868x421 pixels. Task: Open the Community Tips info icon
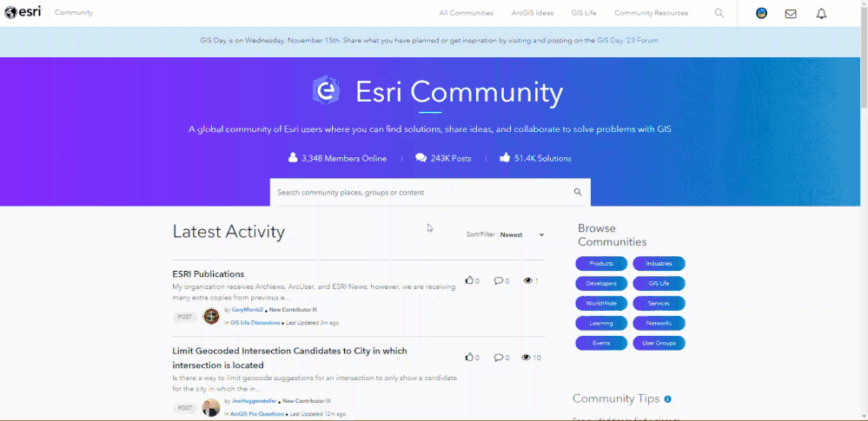pyautogui.click(x=667, y=399)
